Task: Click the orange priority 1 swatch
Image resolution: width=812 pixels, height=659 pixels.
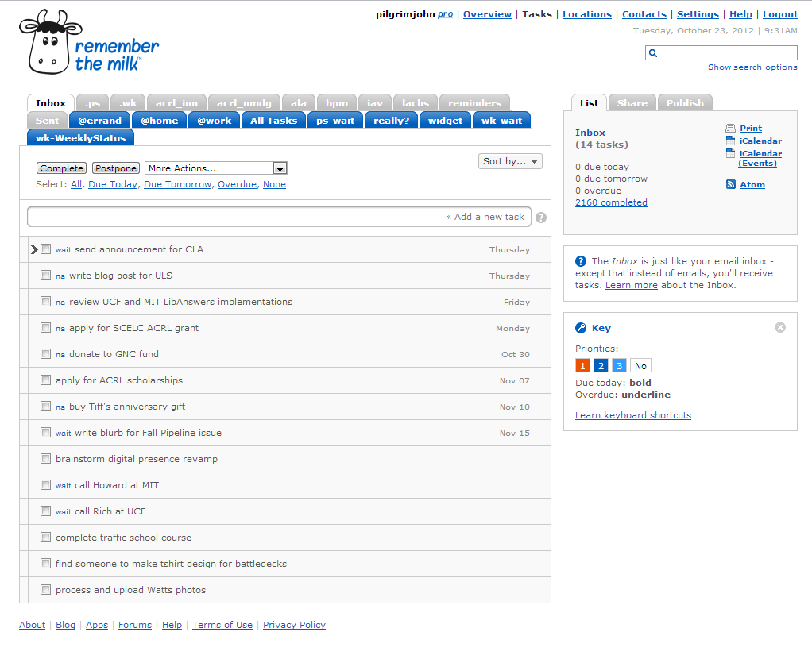Action: [x=582, y=366]
